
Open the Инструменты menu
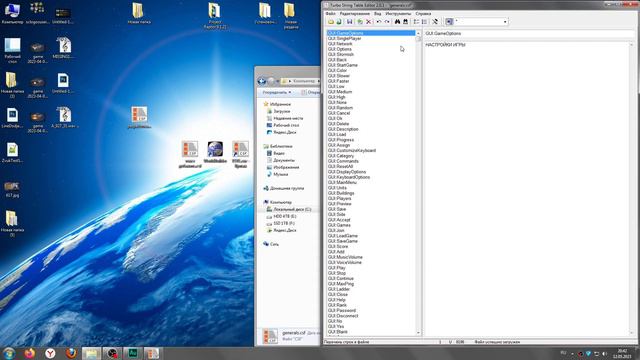398,13
